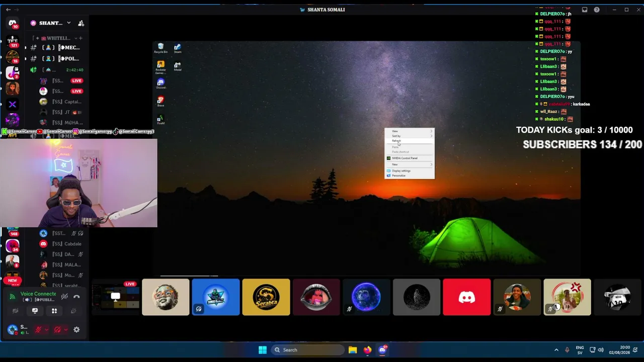Image resolution: width=644 pixels, height=362 pixels.
Task: Show hidden system tray icons
Action: (556, 350)
